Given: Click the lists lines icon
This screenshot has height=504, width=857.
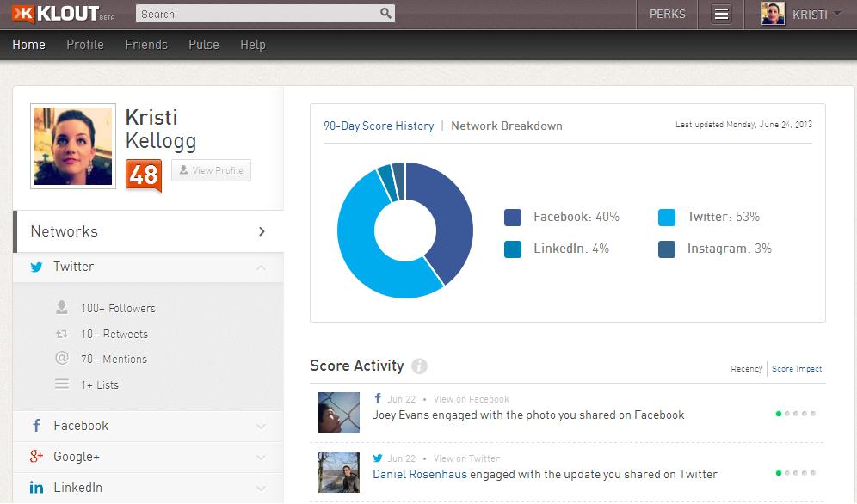Looking at the screenshot, I should 62,384.
